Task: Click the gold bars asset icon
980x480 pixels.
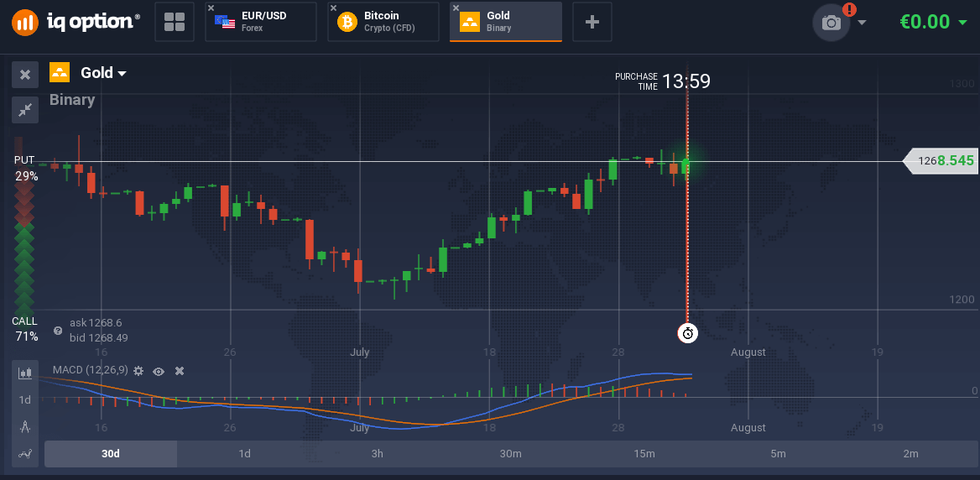Action: pos(60,72)
